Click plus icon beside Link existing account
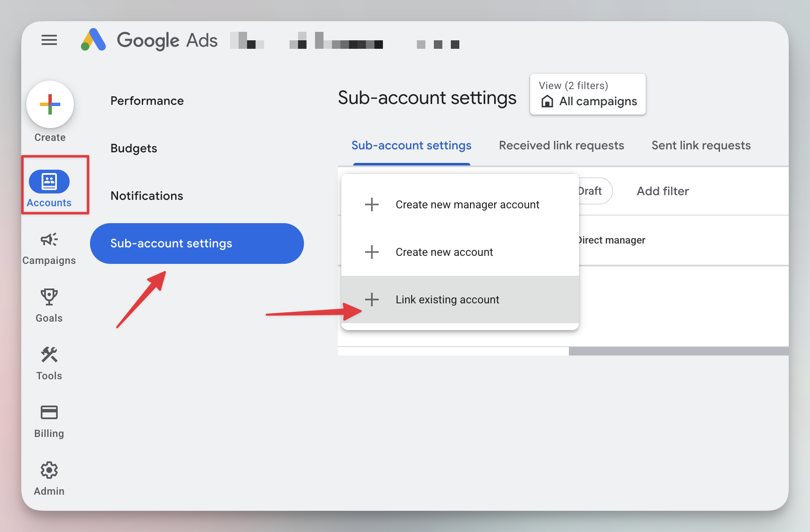The image size is (810, 532). pyautogui.click(x=372, y=300)
